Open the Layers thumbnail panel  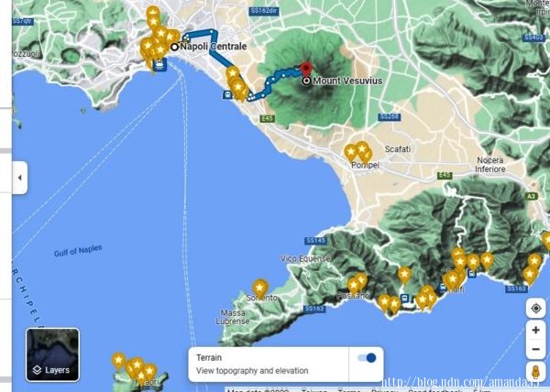click(x=52, y=354)
